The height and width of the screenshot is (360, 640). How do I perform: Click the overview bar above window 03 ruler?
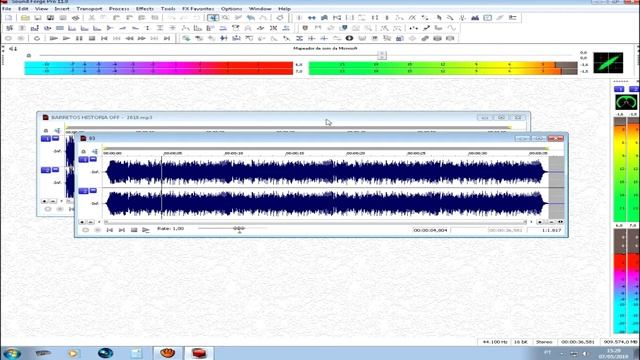(x=325, y=148)
